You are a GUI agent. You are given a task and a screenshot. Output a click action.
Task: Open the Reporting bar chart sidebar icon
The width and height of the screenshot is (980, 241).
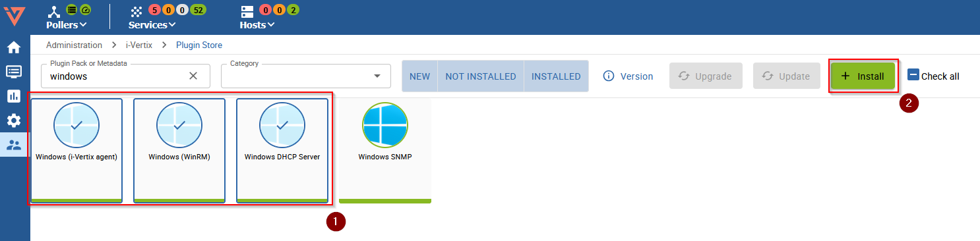coord(14,96)
